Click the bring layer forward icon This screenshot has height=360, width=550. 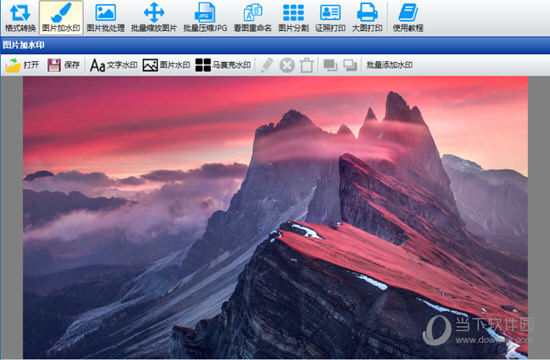(330, 65)
